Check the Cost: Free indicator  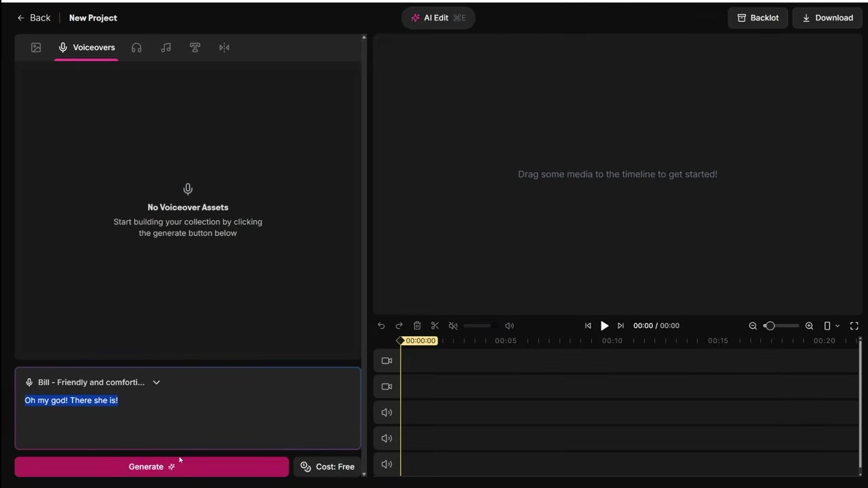coord(328,466)
